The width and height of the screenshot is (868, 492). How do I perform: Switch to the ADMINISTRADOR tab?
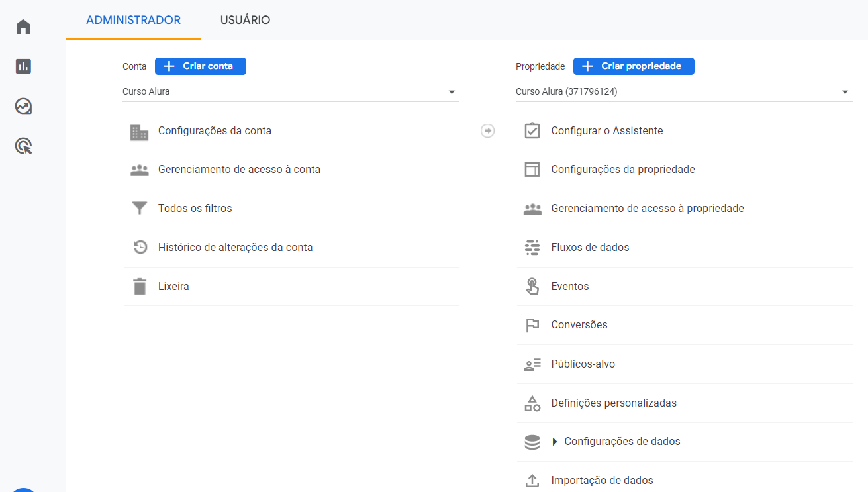133,20
